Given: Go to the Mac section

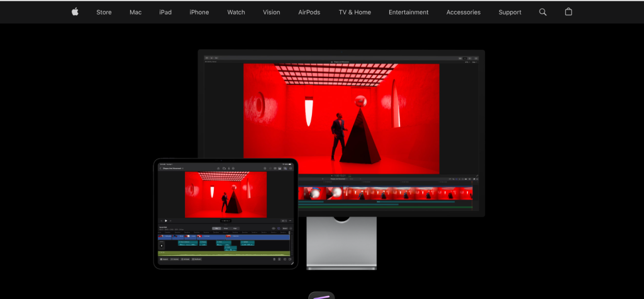Looking at the screenshot, I should tap(135, 12).
